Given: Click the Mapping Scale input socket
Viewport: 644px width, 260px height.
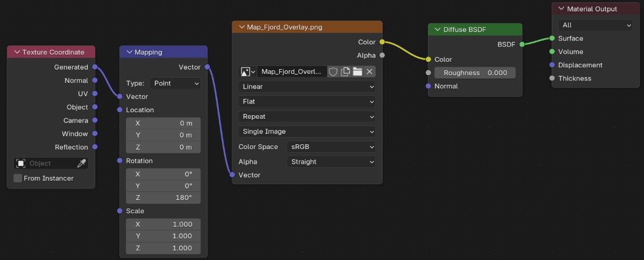Looking at the screenshot, I should click(119, 211).
